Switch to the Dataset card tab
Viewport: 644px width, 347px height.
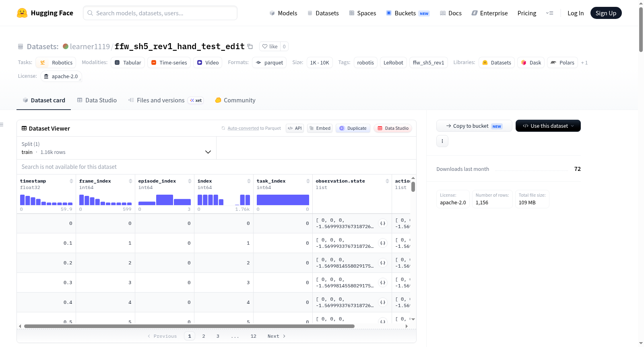[x=44, y=100]
